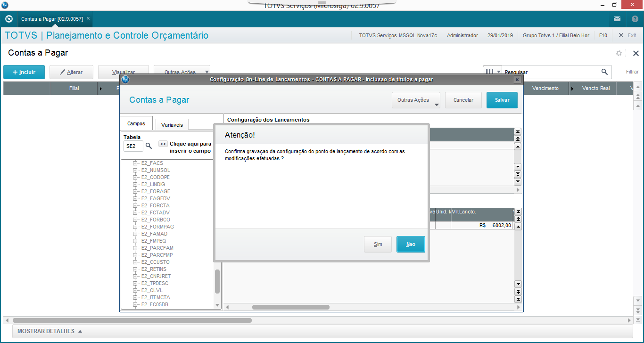This screenshot has height=343, width=644.
Task: Click the Vencimento column header
Action: coord(545,89)
